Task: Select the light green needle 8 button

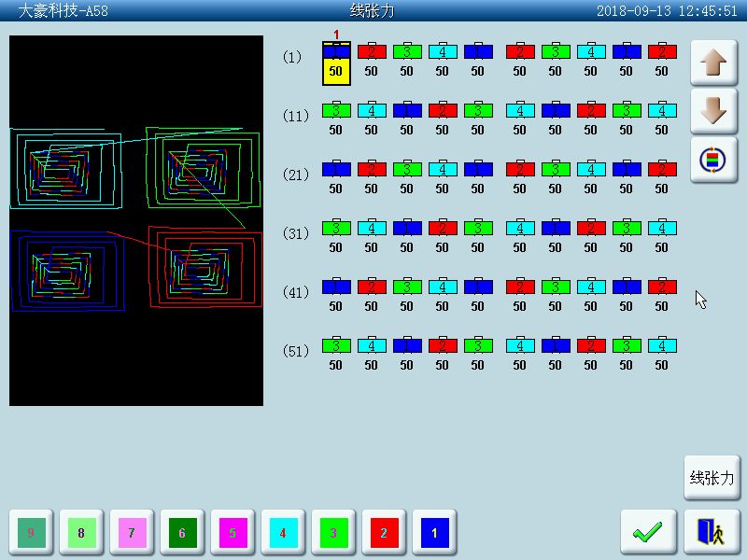Action: tap(81, 533)
